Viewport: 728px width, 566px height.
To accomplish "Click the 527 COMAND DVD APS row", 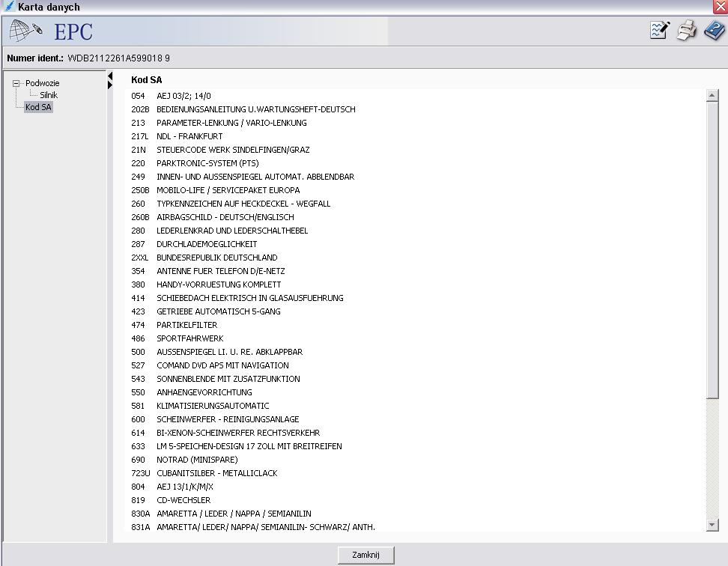I will (x=222, y=365).
